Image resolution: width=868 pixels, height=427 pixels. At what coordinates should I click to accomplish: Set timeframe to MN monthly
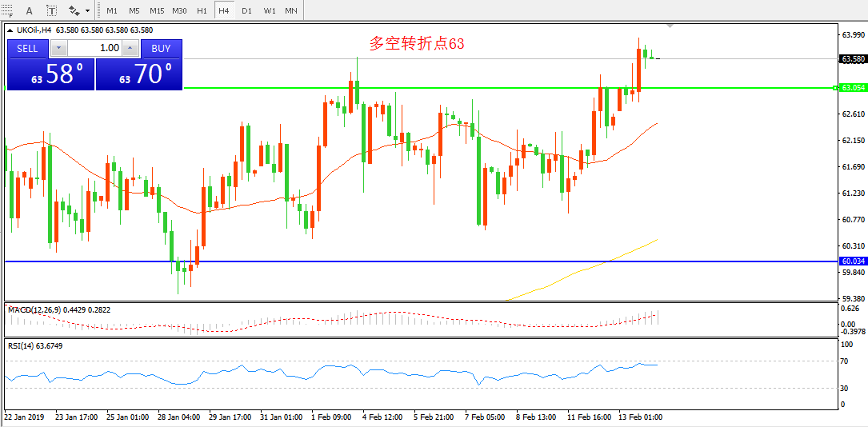[x=291, y=10]
